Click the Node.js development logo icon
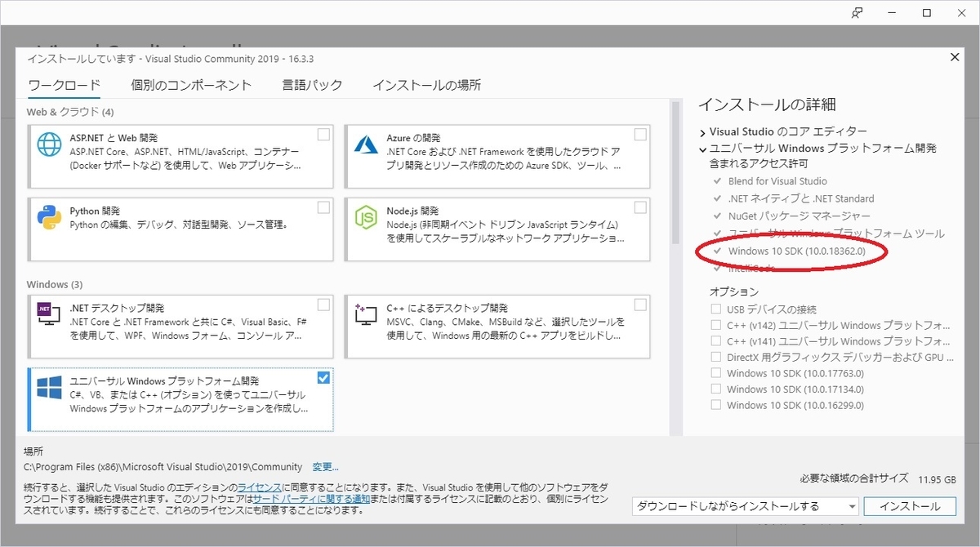Viewport: 980px width, 547px height. 366,217
